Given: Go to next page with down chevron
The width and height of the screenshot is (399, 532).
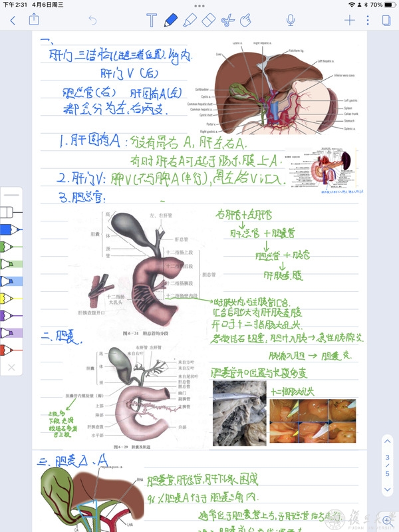Looking at the screenshot, I should (387, 489).
